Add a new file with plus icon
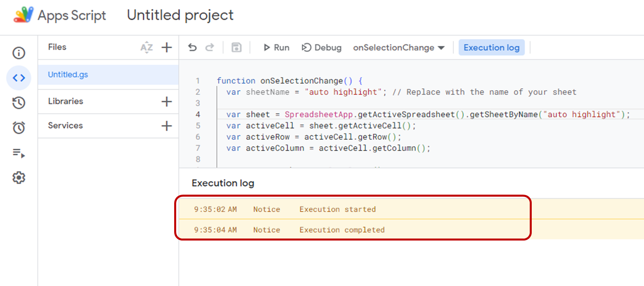 pyautogui.click(x=167, y=47)
